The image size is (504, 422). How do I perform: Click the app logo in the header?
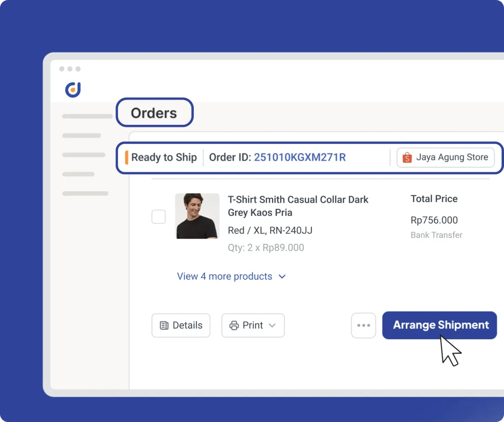click(x=73, y=89)
